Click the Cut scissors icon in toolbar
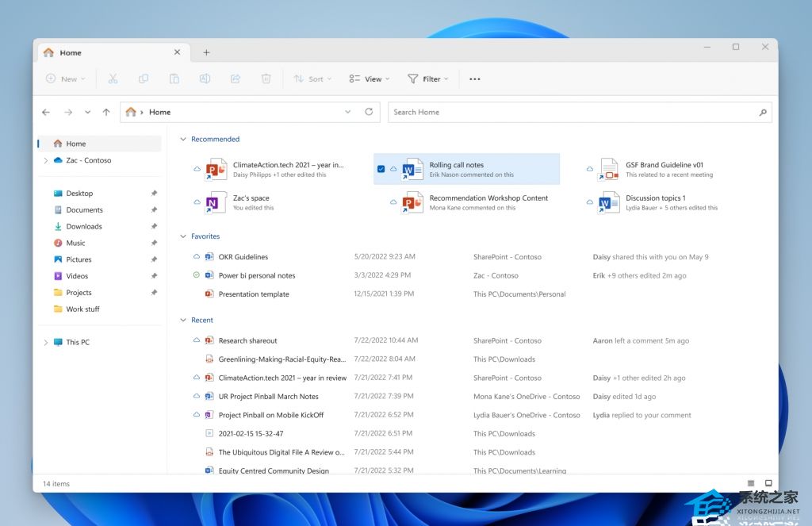Image resolution: width=812 pixels, height=526 pixels. (x=113, y=79)
